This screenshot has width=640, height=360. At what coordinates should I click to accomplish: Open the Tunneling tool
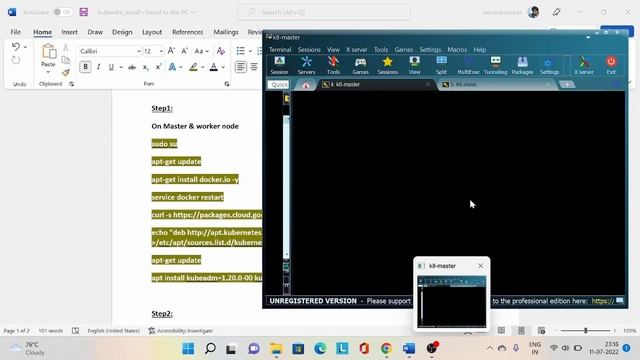click(495, 65)
